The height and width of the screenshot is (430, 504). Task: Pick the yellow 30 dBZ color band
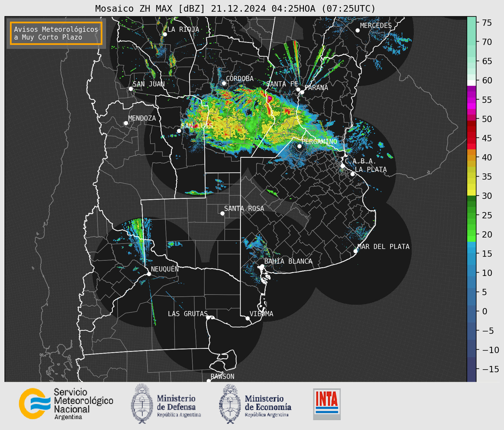pos(471,193)
